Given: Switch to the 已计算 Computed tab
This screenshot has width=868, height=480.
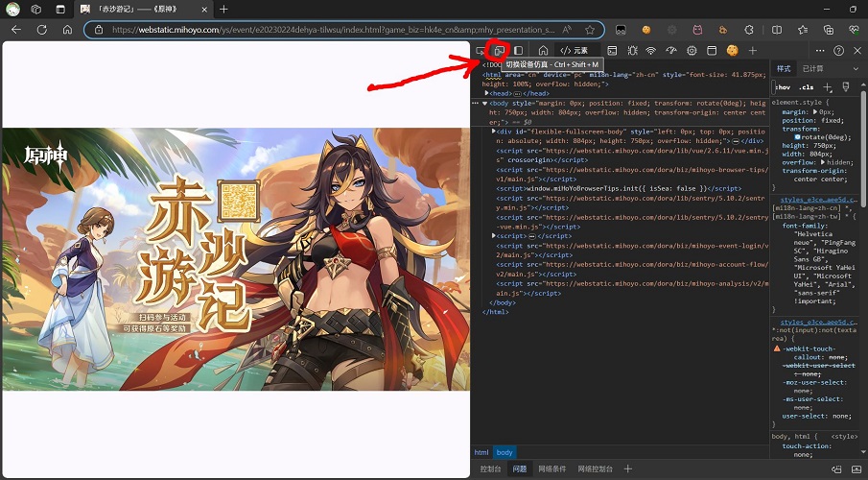Looking at the screenshot, I should pos(812,69).
